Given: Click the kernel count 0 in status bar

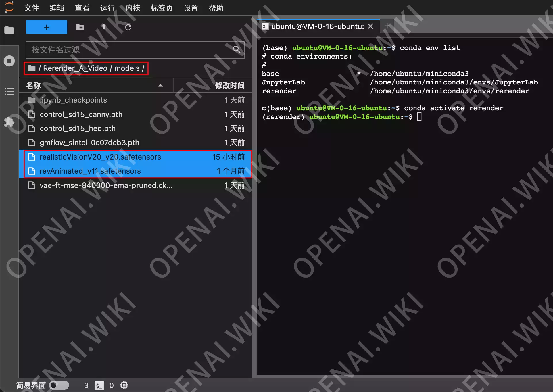Looking at the screenshot, I should (x=112, y=385).
